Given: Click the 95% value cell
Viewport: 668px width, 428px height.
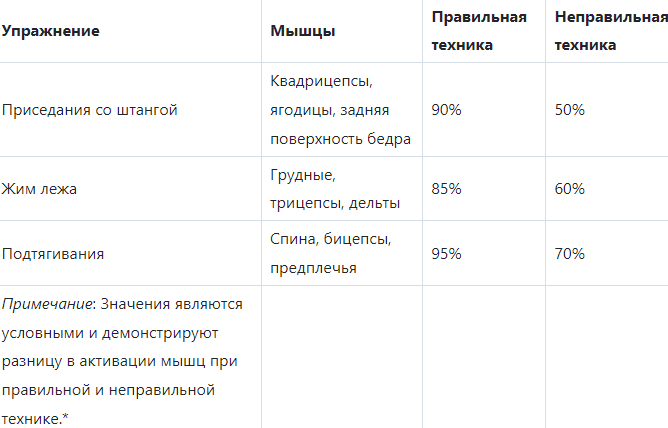Looking at the screenshot, I should coord(446,254).
